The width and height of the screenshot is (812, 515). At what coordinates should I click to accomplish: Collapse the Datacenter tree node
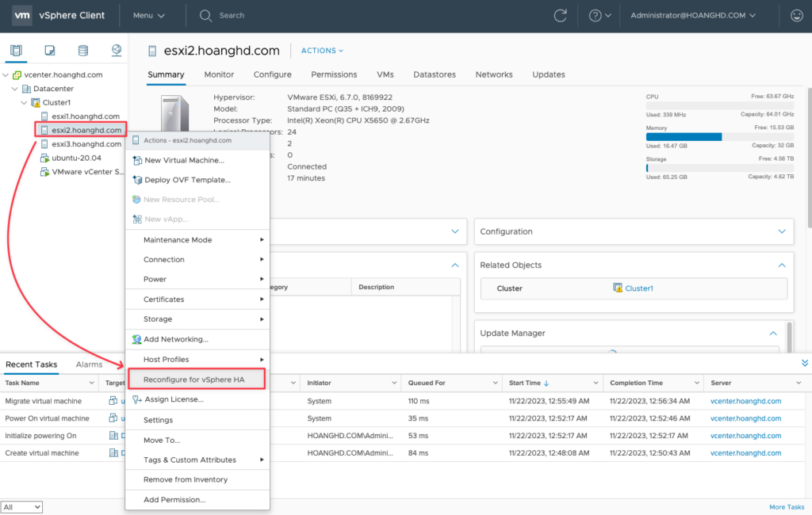click(x=15, y=89)
